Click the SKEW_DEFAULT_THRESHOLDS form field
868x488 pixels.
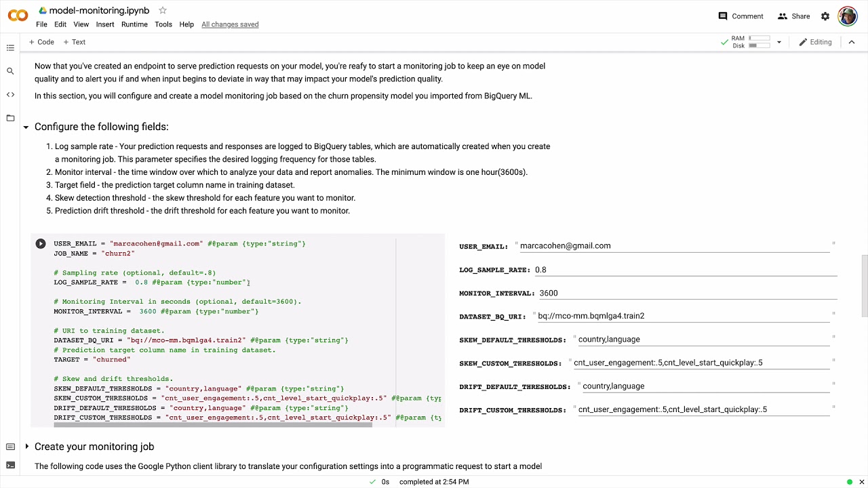(704, 340)
